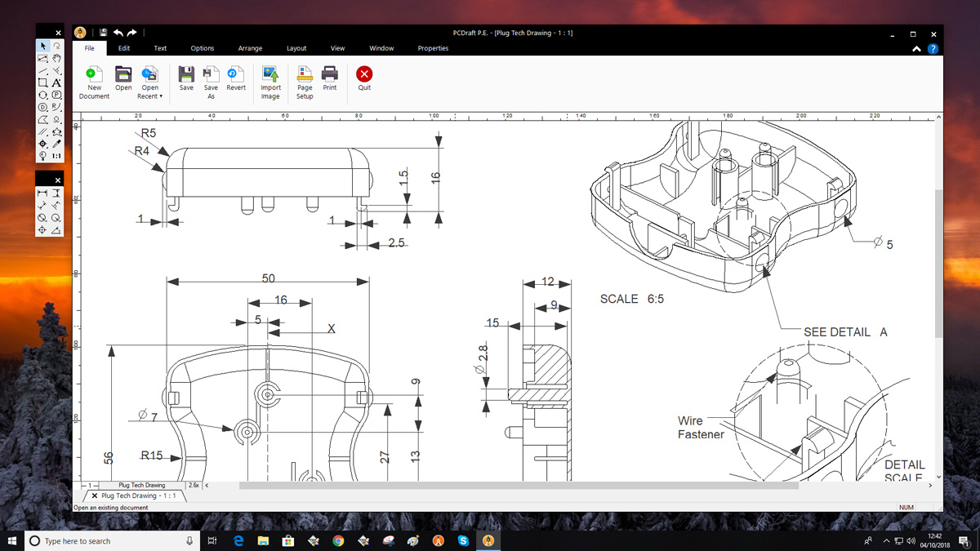The height and width of the screenshot is (551, 980).
Task: Activate the Text tool
Action: [x=56, y=82]
